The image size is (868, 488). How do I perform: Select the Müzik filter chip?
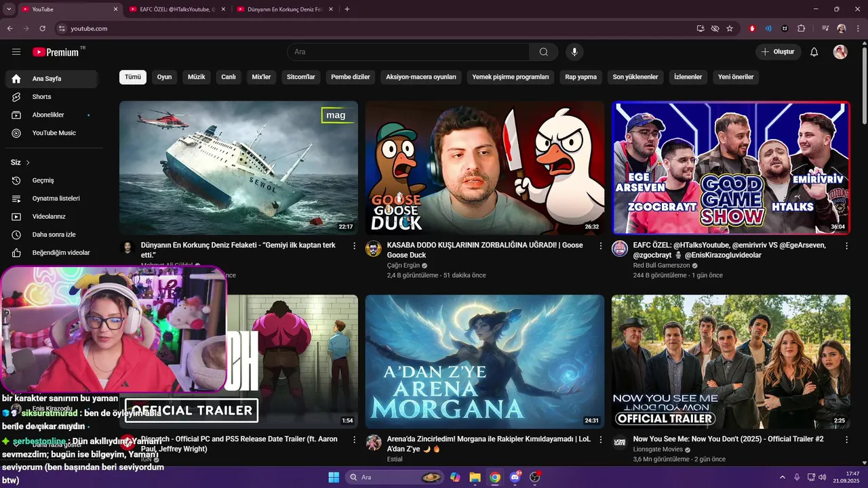pyautogui.click(x=197, y=77)
